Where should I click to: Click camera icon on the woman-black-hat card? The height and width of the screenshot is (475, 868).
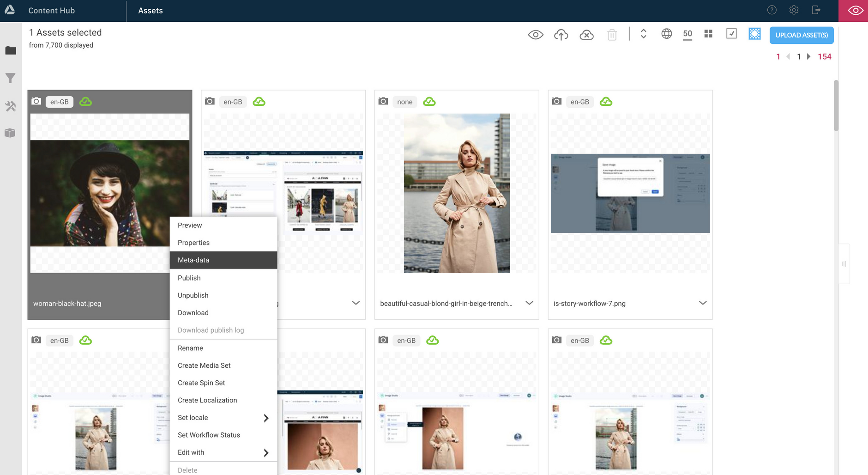36,101
